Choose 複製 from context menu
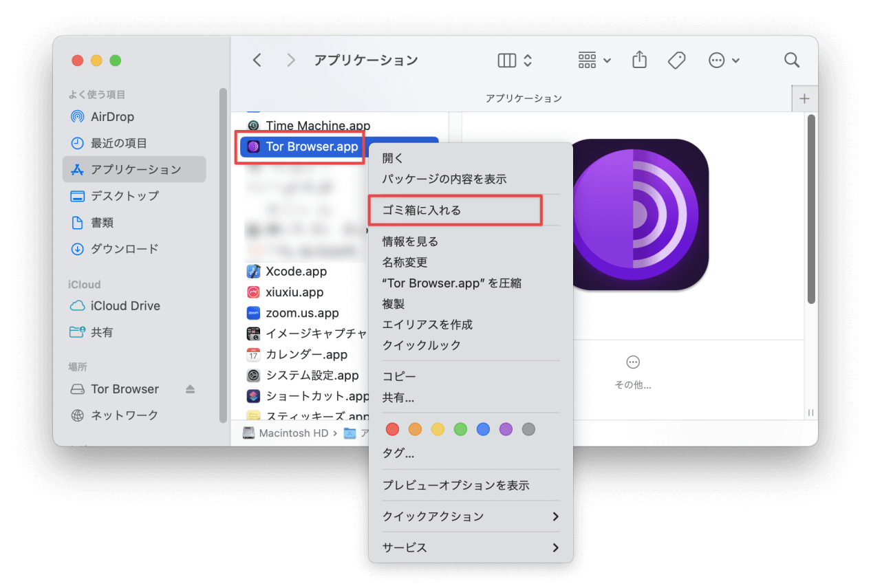 tap(471, 303)
